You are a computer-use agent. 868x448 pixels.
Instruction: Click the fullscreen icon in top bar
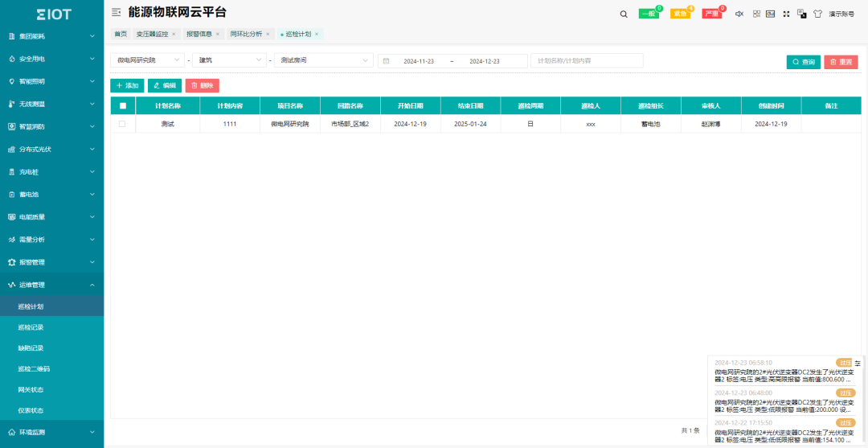coord(785,14)
